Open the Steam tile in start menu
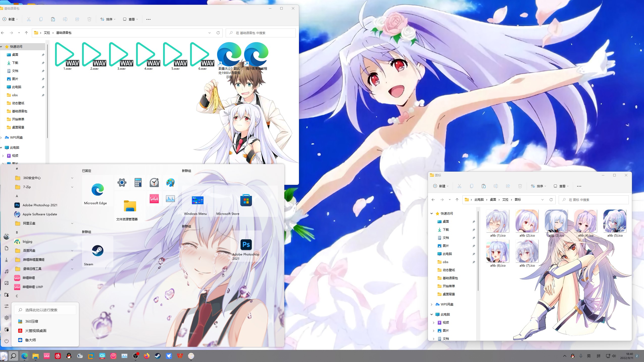This screenshot has height=362, width=644. [97, 251]
